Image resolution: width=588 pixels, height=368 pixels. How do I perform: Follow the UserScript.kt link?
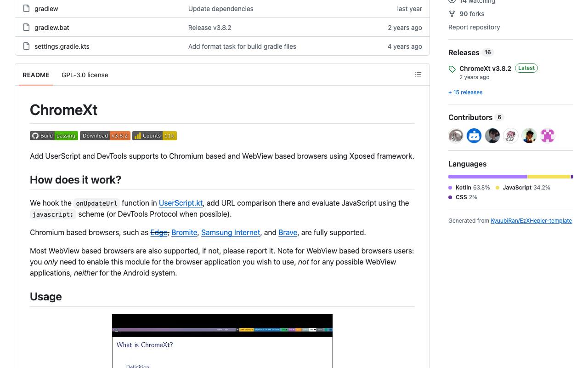click(x=181, y=203)
